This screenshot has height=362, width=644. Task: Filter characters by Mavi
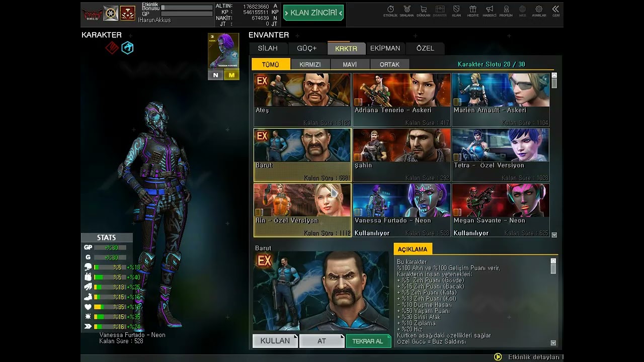350,64
